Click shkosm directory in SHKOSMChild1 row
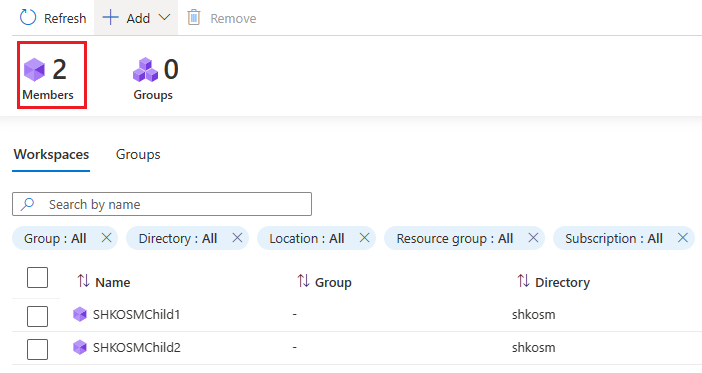Viewport: 702px width, 373px height. (534, 315)
